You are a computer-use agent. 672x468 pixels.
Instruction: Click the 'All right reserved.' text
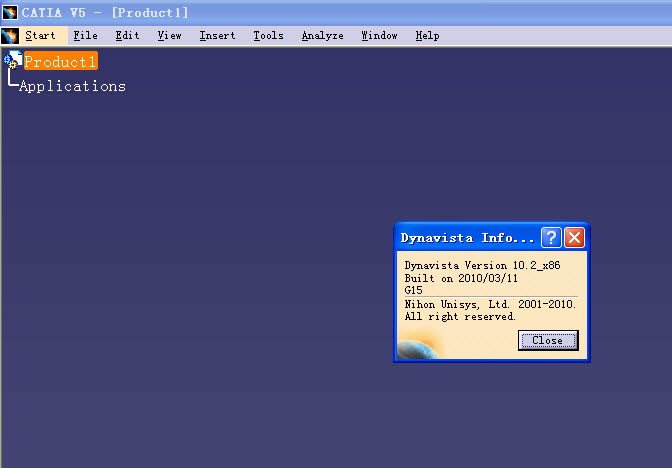pyautogui.click(x=460, y=316)
